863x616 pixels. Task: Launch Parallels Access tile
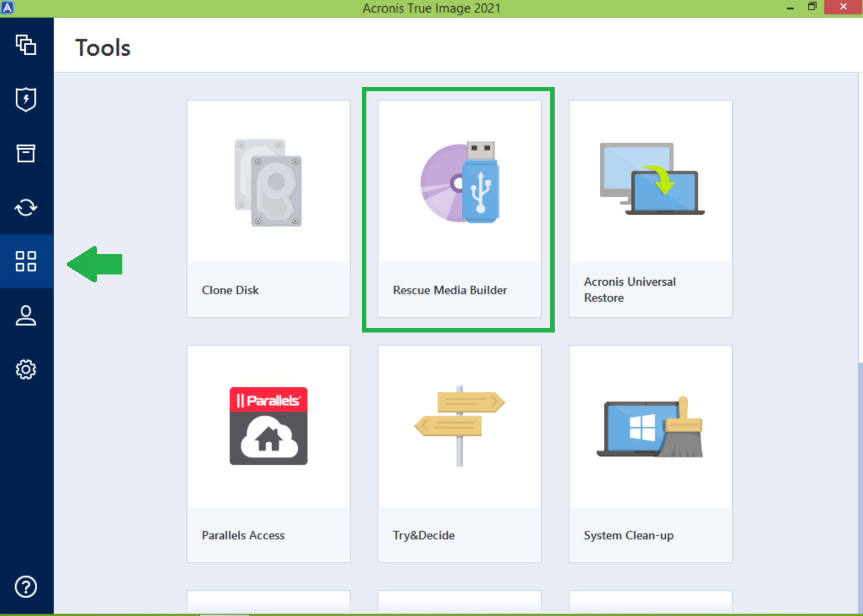(x=268, y=454)
